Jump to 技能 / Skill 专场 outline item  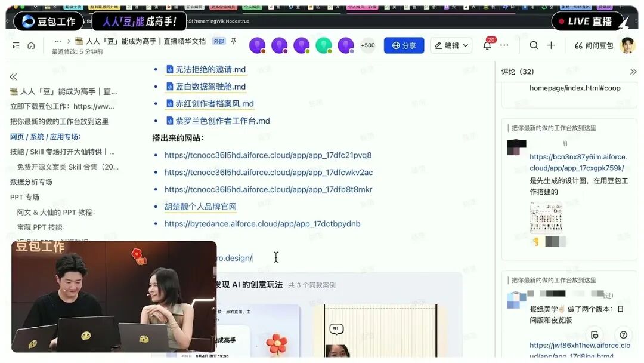click(x=63, y=152)
